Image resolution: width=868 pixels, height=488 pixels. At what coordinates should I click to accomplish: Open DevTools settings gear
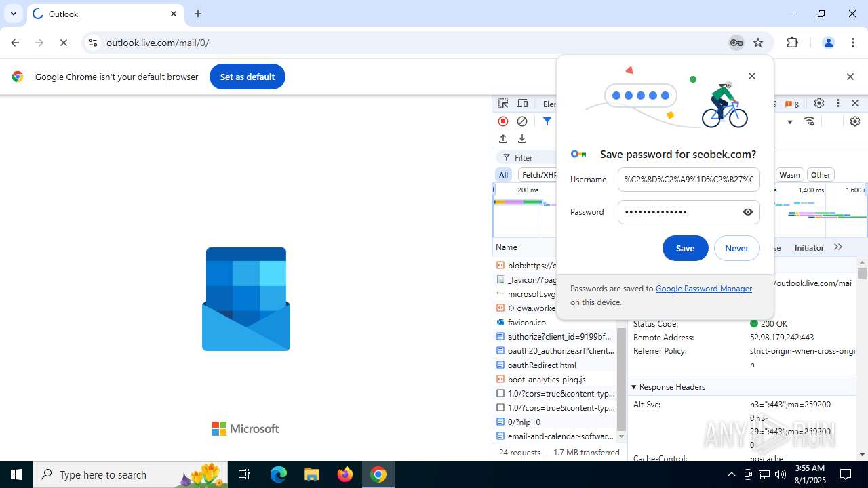tap(819, 104)
